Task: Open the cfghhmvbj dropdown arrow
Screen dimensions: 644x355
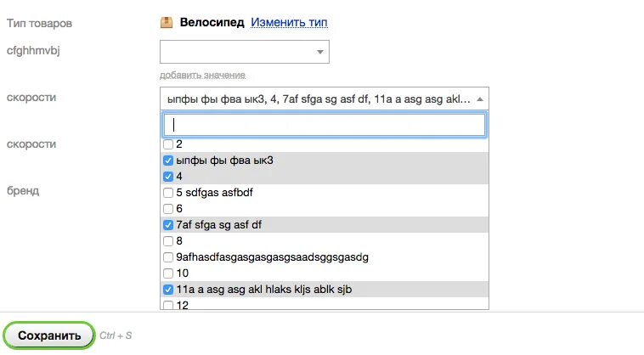Action: coord(320,52)
